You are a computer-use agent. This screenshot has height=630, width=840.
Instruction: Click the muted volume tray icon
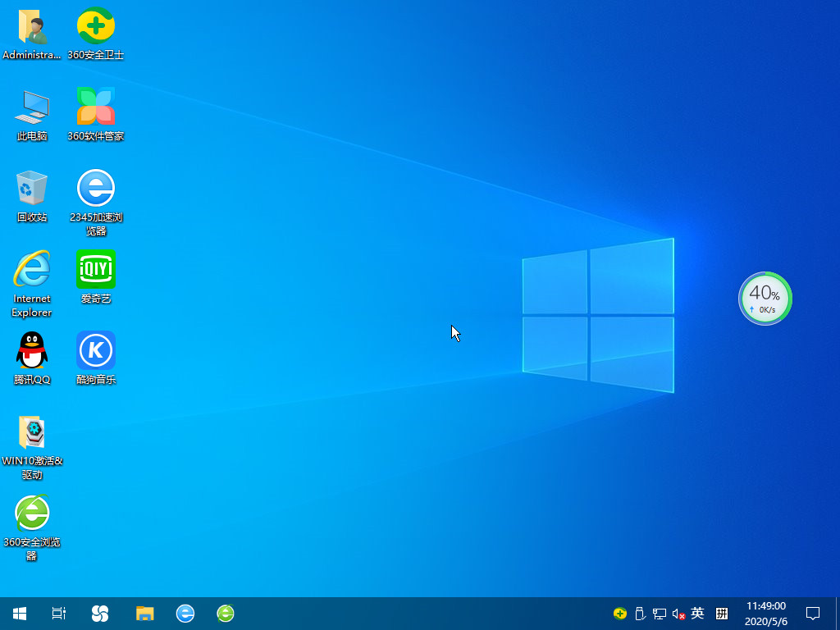pyautogui.click(x=678, y=614)
